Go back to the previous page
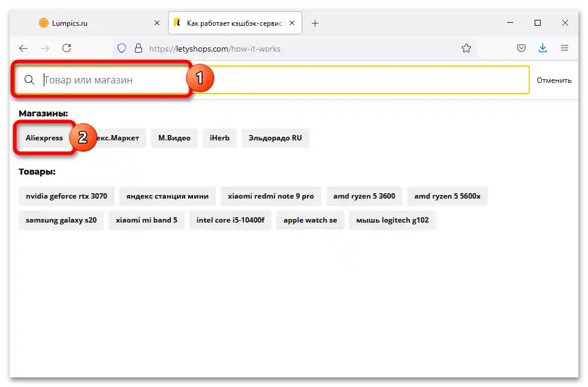This screenshot has height=387, width=588. [23, 49]
